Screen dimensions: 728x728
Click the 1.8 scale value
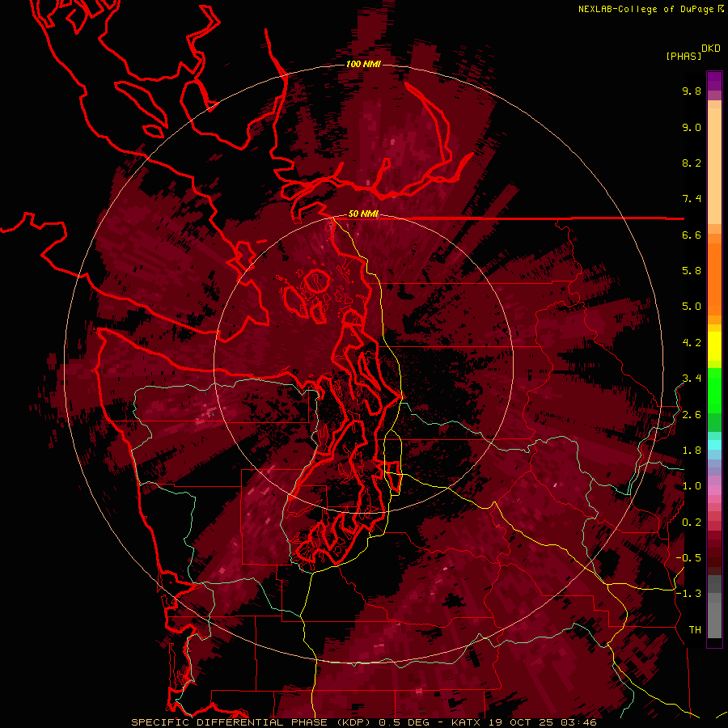692,451
